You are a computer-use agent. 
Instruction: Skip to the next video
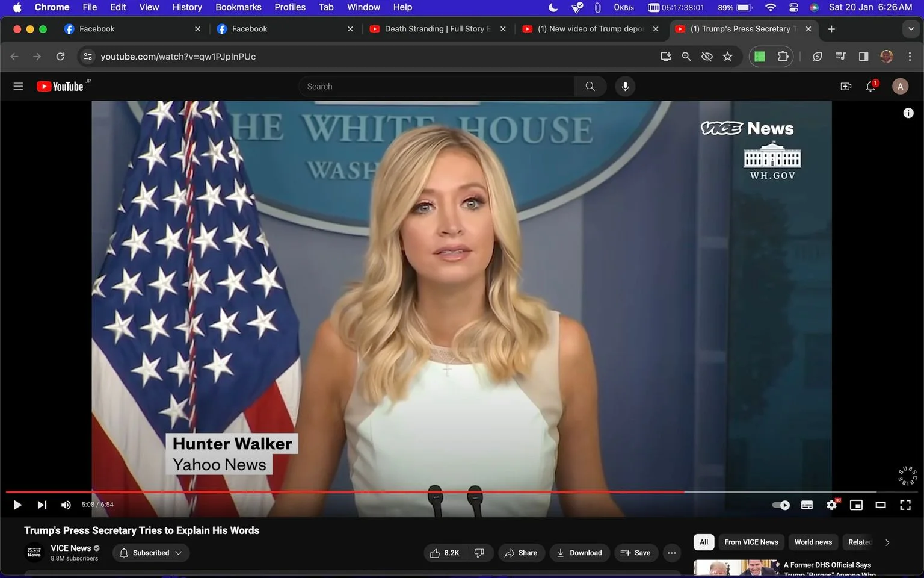(42, 505)
